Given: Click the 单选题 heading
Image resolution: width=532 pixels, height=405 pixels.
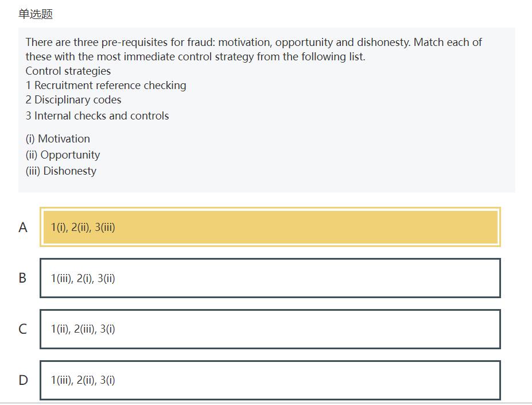Looking at the screenshot, I should (36, 14).
